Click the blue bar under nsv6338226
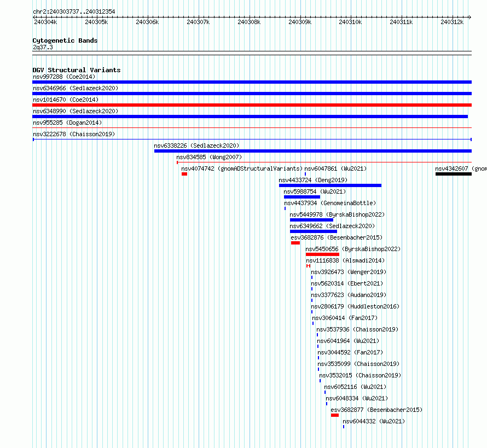 313,151
